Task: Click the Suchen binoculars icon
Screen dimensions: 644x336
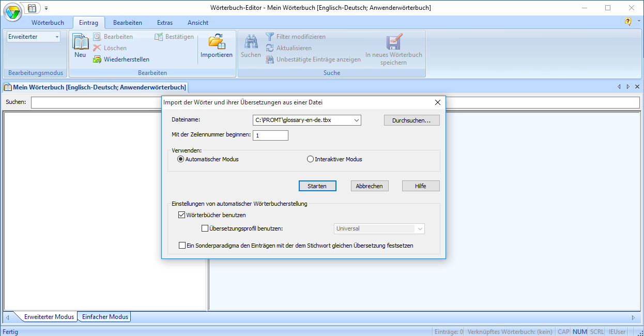Action: coord(251,42)
